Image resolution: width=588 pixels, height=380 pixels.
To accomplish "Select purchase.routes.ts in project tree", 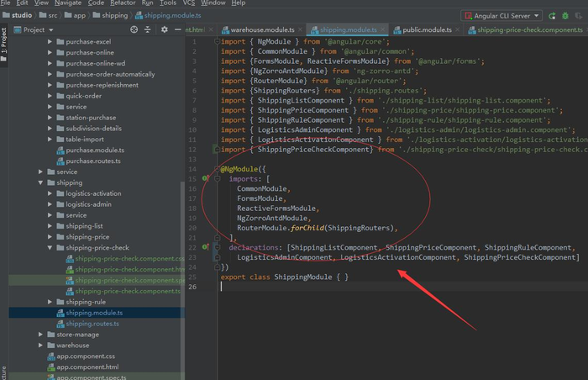I will (x=93, y=161).
